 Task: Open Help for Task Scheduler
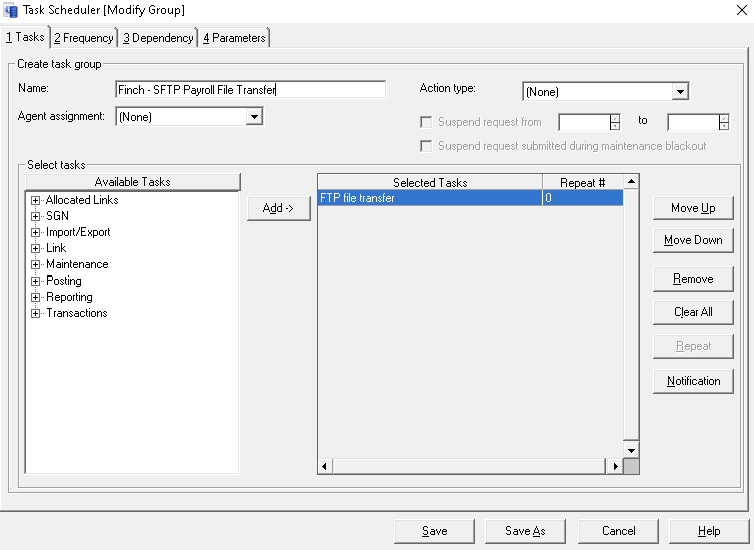[709, 531]
